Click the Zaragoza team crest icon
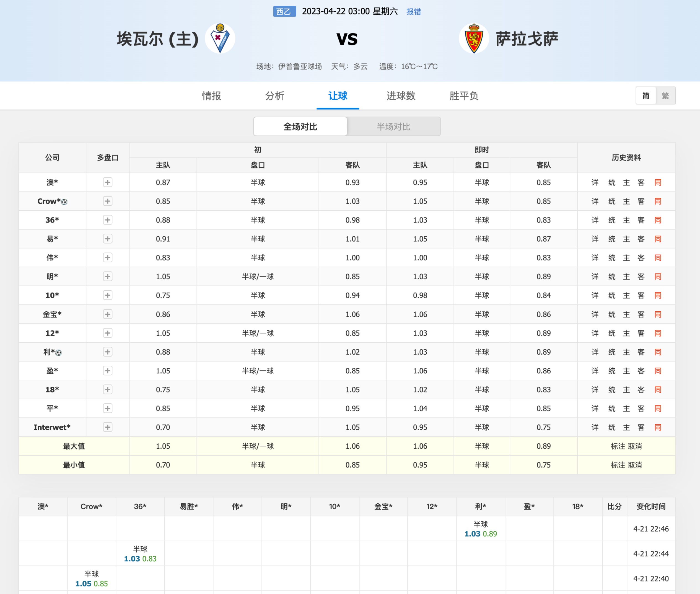This screenshot has width=700, height=594. tap(474, 38)
